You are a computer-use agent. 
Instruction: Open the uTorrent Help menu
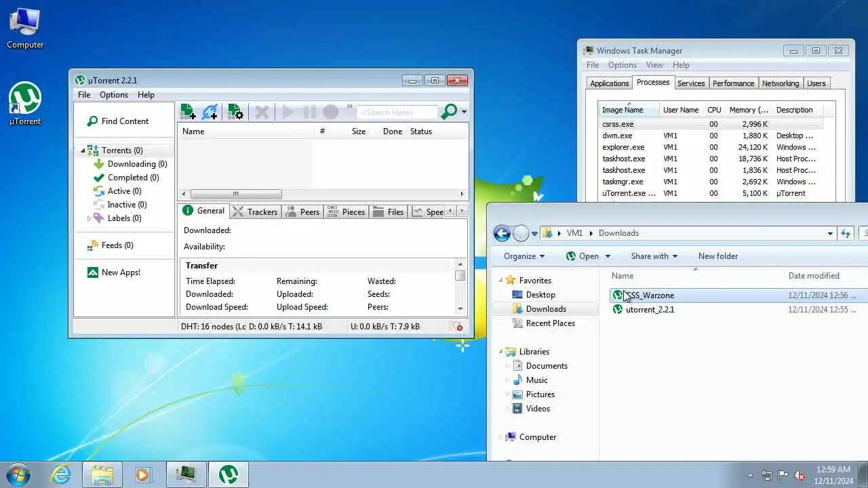(x=146, y=95)
